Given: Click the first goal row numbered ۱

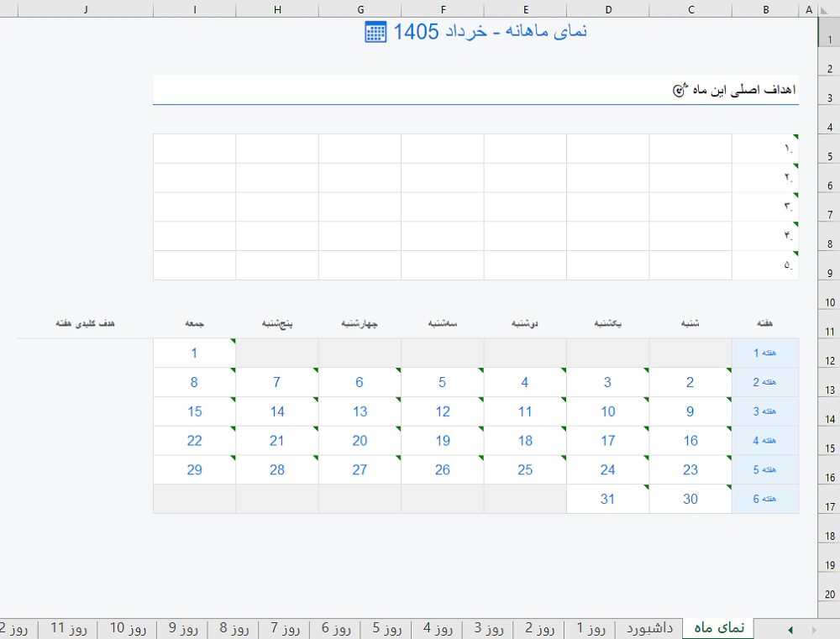Looking at the screenshot, I should [764, 149].
